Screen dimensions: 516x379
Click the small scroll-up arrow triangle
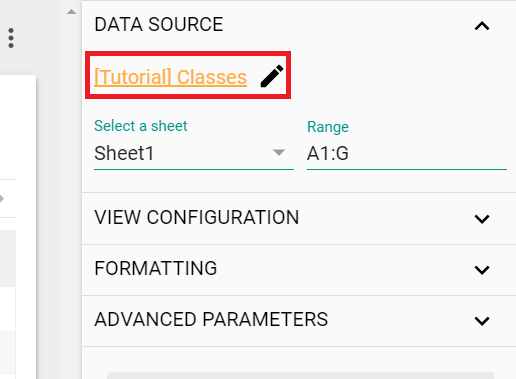click(x=71, y=12)
